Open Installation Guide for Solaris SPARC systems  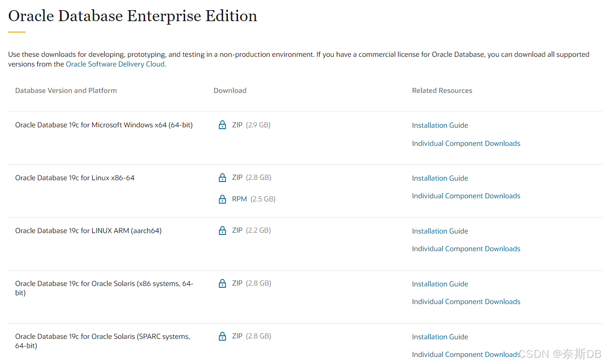[440, 337]
